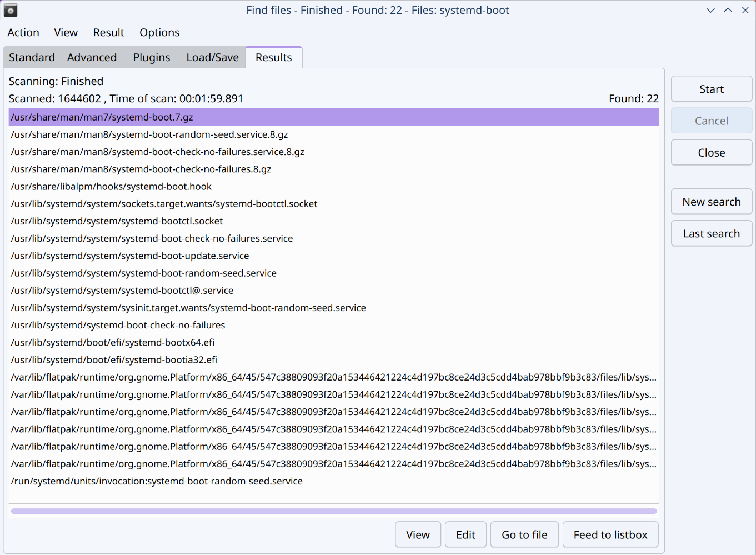The image size is (756, 555).
Task: Click the Go to file button
Action: (524, 534)
